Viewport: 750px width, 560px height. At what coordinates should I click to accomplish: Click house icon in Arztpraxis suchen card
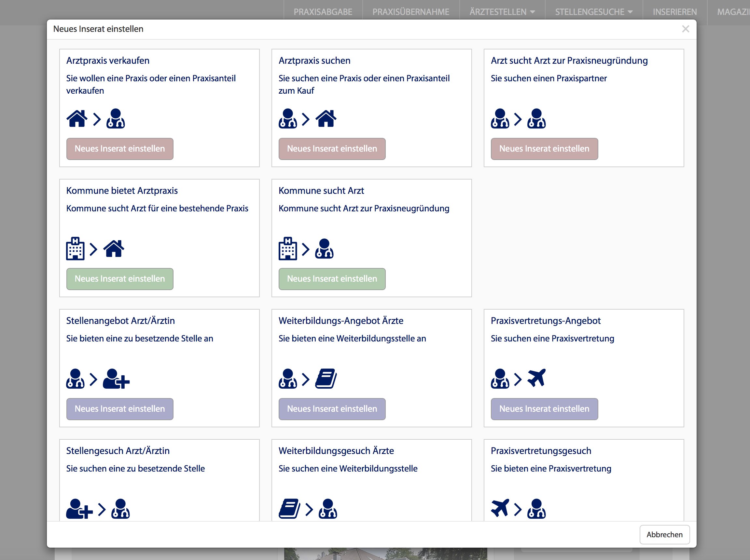(326, 119)
